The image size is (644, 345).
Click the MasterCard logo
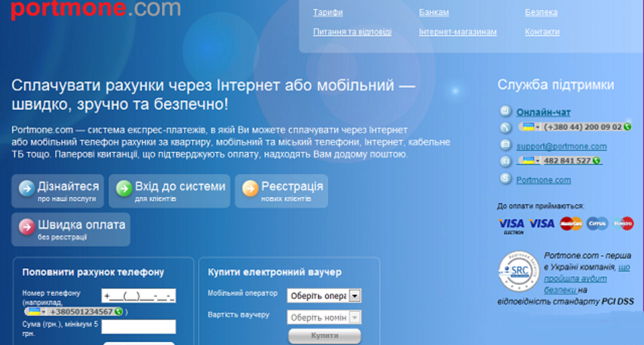pos(572,223)
